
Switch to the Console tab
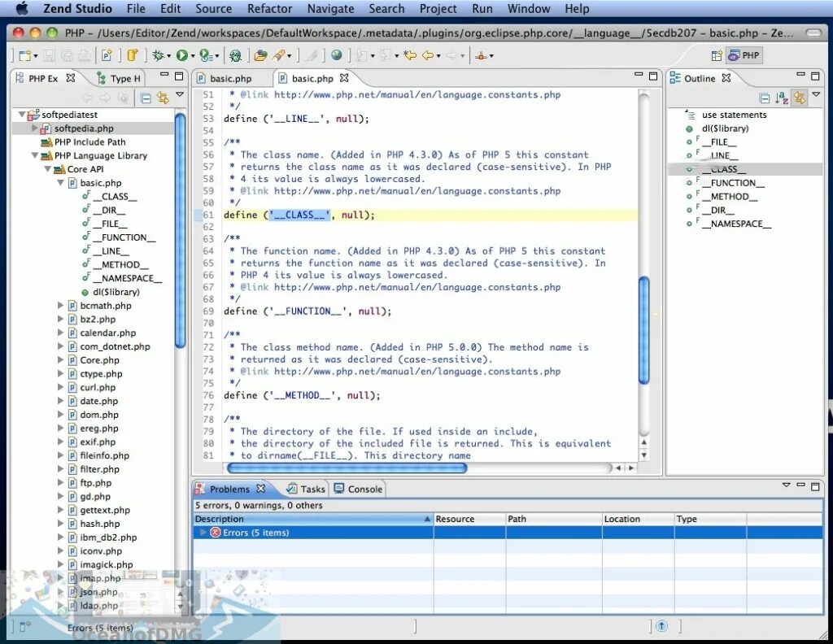point(358,489)
